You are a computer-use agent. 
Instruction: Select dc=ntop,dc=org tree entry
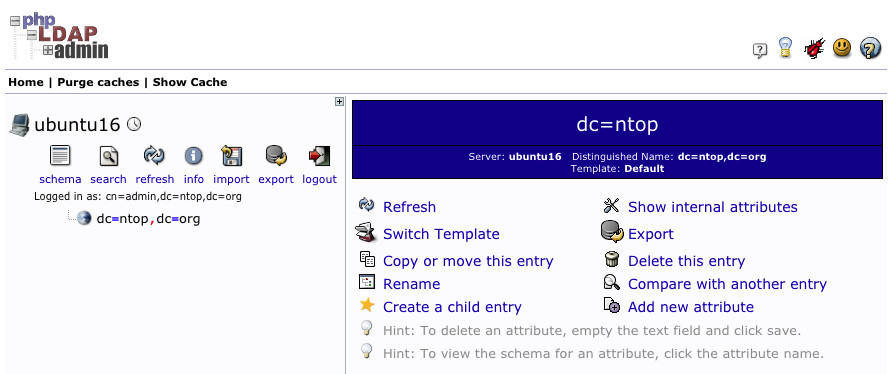(x=148, y=219)
